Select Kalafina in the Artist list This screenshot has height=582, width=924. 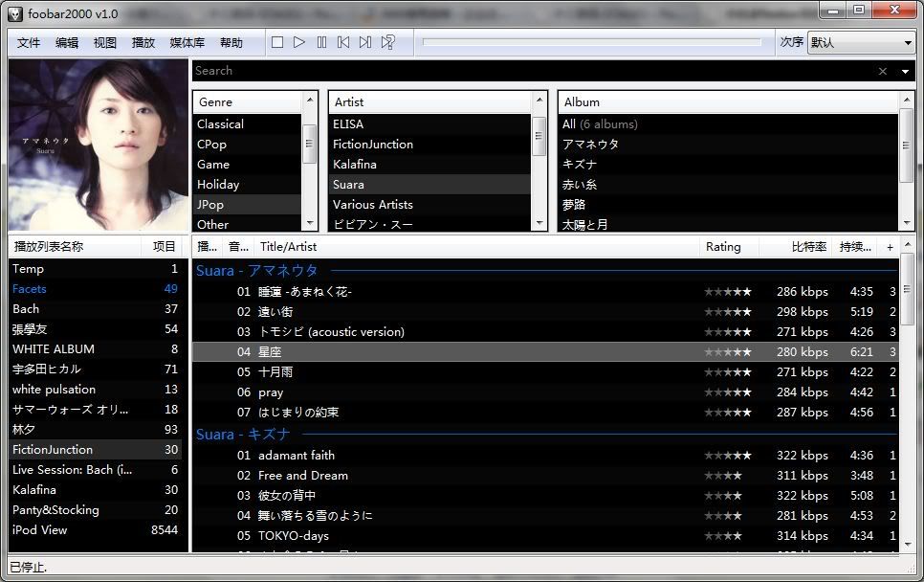pyautogui.click(x=430, y=165)
